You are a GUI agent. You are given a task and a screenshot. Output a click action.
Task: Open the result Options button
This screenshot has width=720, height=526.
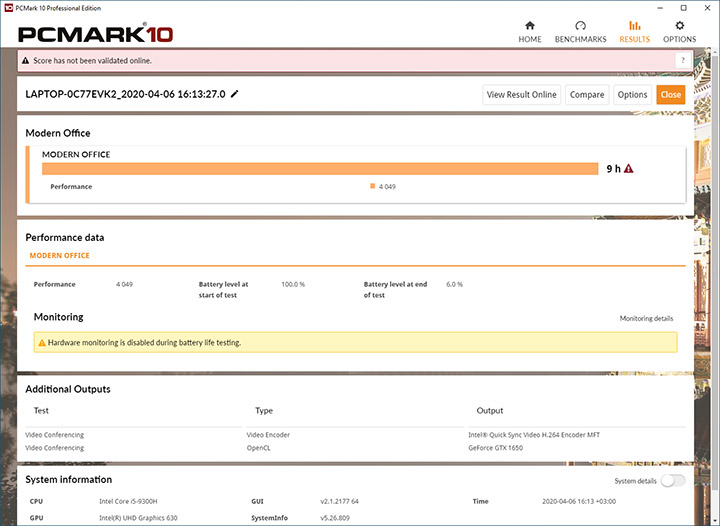632,95
